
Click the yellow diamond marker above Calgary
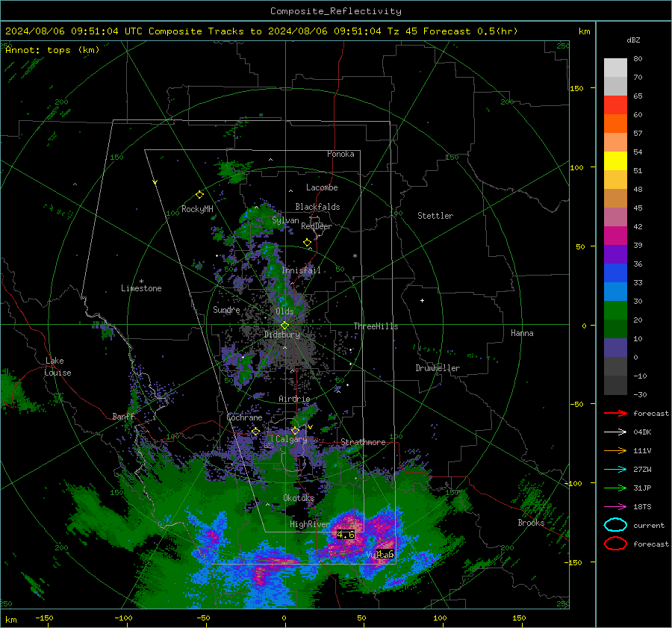pyautogui.click(x=295, y=430)
